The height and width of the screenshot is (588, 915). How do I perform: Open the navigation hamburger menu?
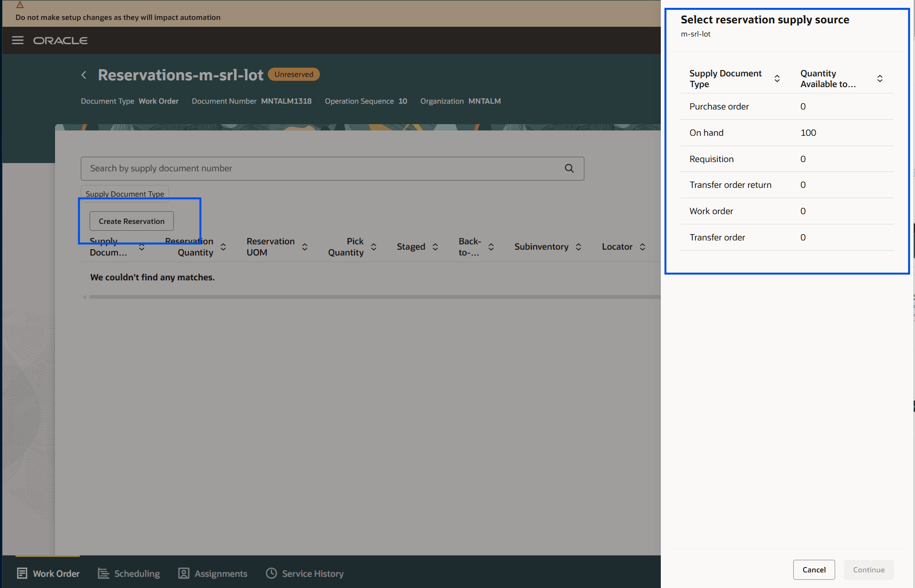coord(18,40)
